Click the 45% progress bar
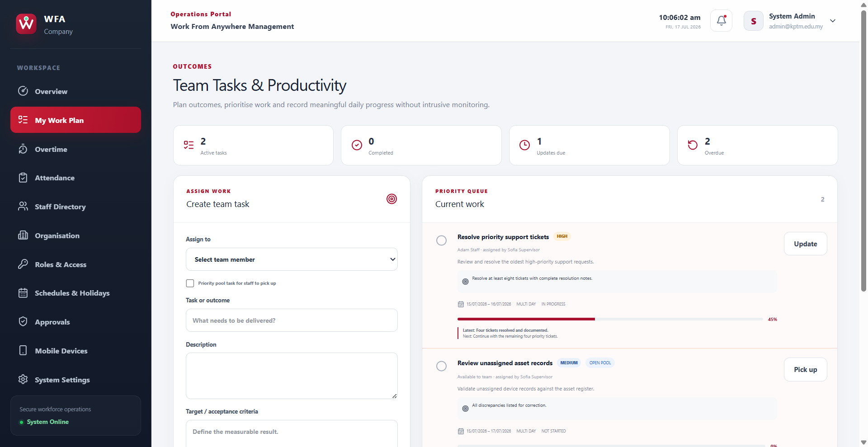Image resolution: width=868 pixels, height=447 pixels. (x=610, y=319)
